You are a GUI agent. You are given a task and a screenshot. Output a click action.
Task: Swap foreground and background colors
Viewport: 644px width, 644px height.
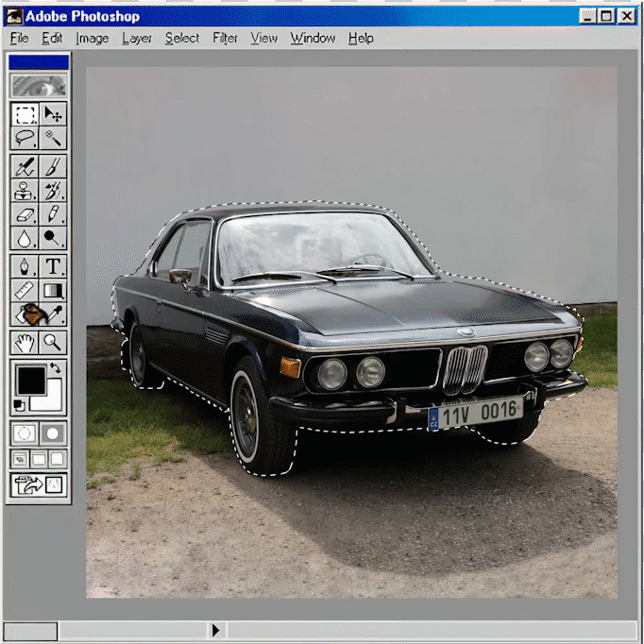(55, 368)
